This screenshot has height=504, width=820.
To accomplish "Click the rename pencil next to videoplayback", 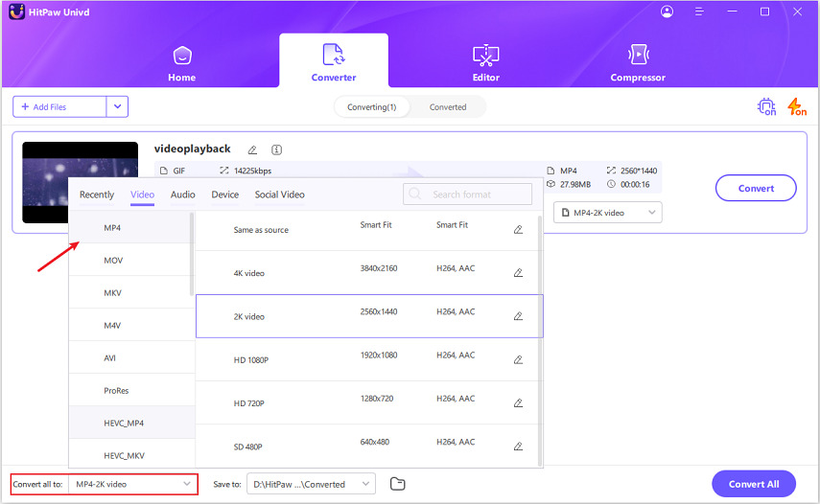I will [x=252, y=149].
